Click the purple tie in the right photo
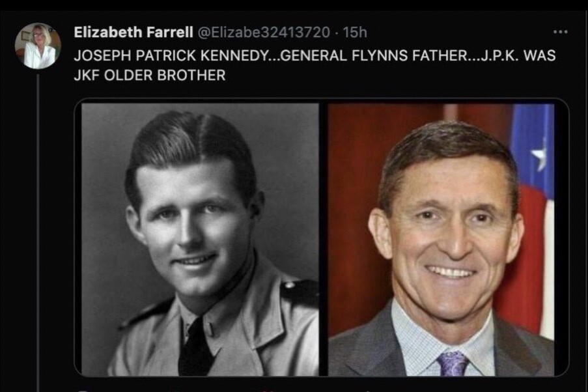Viewport: 588px width, 392px height. pos(453,363)
